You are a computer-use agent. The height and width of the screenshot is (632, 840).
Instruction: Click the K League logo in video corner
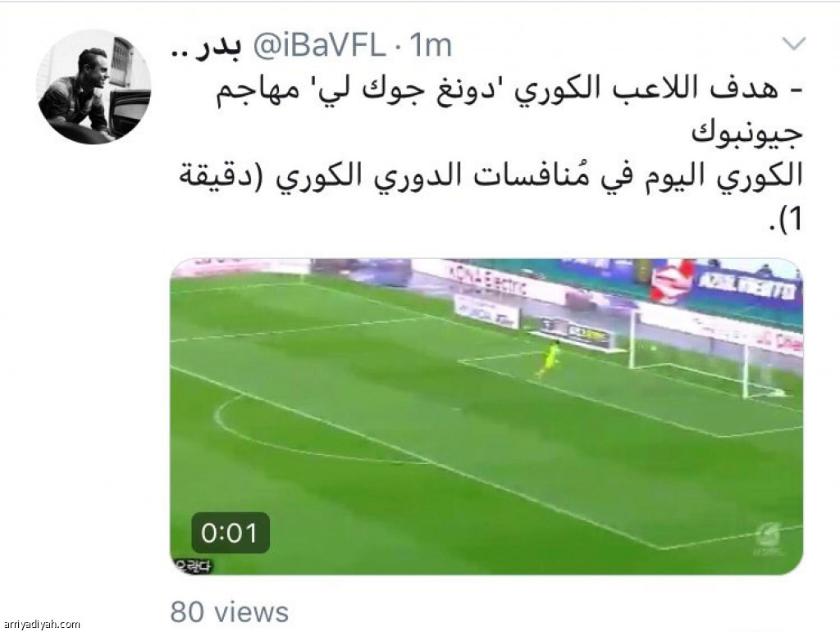tap(769, 539)
